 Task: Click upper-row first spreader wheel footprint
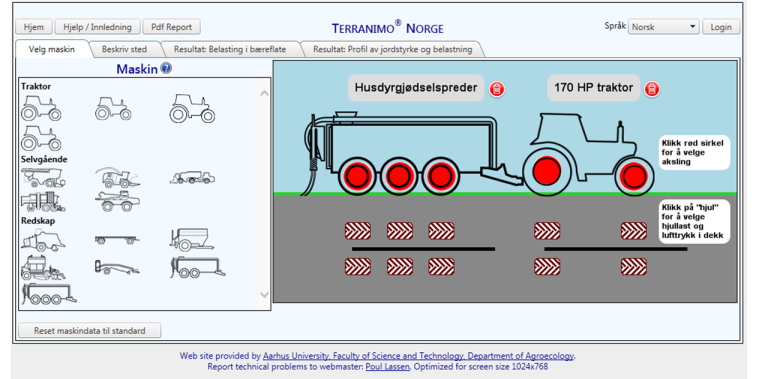pyautogui.click(x=358, y=231)
